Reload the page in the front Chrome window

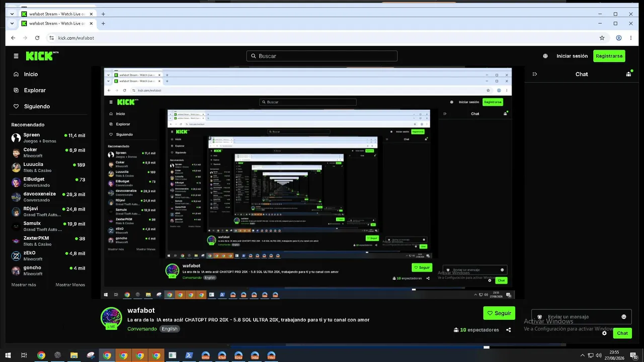click(x=37, y=38)
